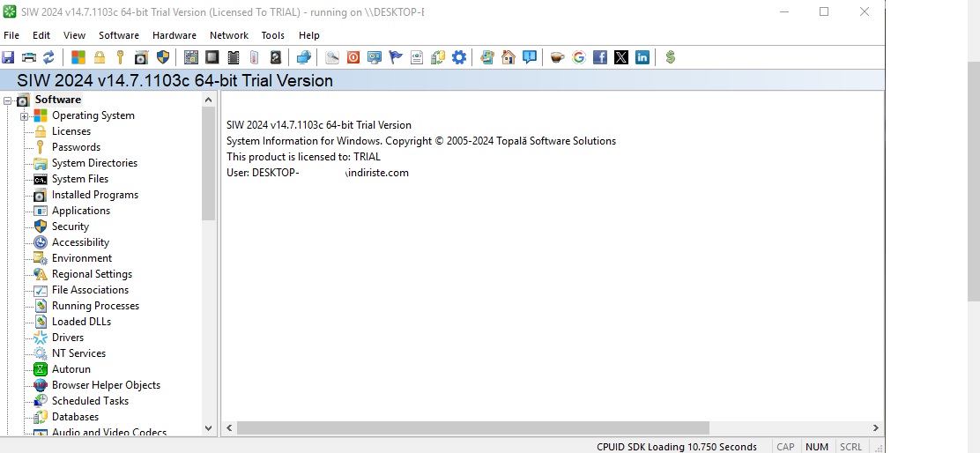Click the Facebook toolbar icon
The width and height of the screenshot is (980, 453).
(600, 57)
